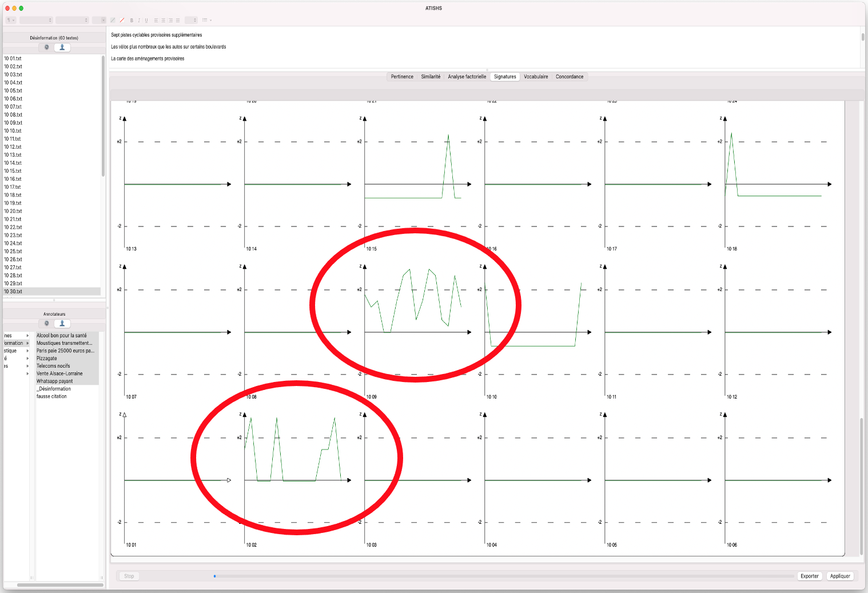Select the Pizzagate annotation
This screenshot has width=868, height=593.
[47, 359]
